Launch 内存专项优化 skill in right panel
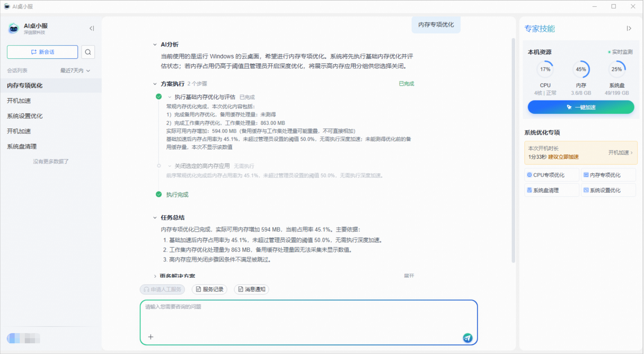Image resolution: width=644 pixels, height=354 pixels. point(608,175)
